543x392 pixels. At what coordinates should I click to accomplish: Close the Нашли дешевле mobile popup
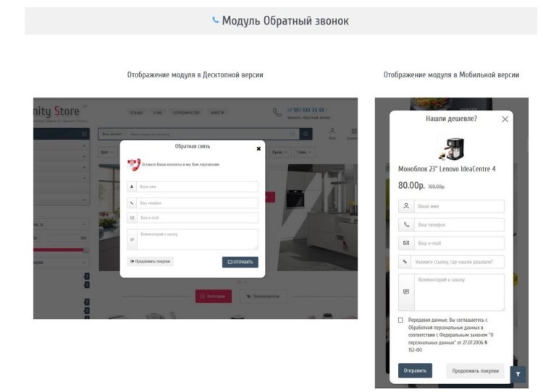505,119
